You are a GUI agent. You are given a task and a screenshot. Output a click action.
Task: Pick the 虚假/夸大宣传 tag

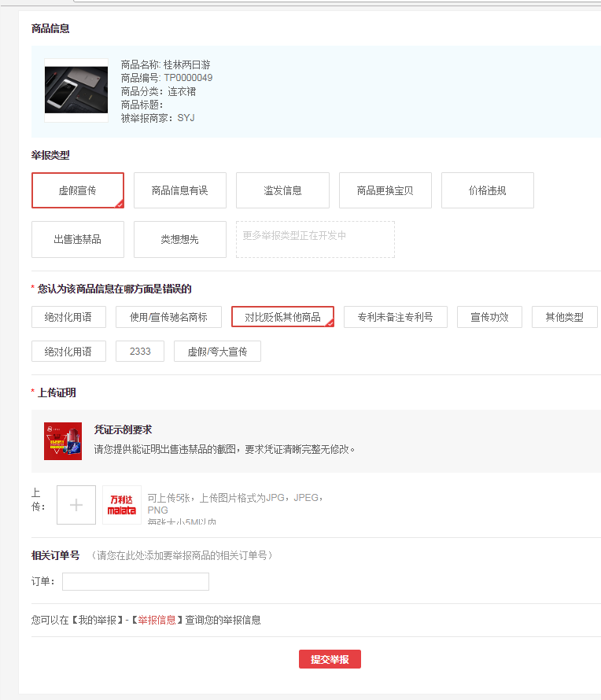click(x=217, y=352)
